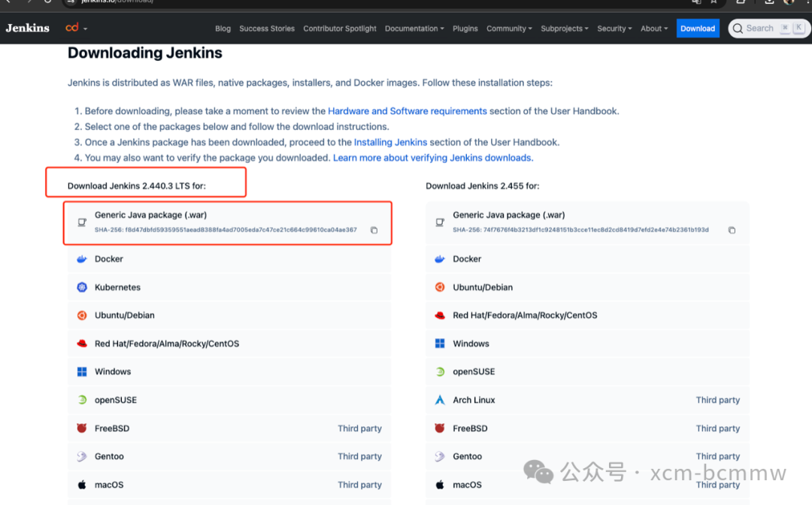Click the FreeBSD daemon icon under LTS
This screenshot has width=812, height=505.
(x=82, y=428)
